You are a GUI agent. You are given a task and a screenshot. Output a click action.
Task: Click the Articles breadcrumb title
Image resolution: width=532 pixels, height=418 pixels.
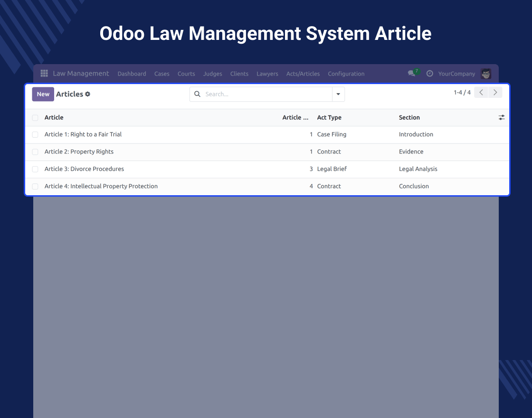click(x=69, y=94)
